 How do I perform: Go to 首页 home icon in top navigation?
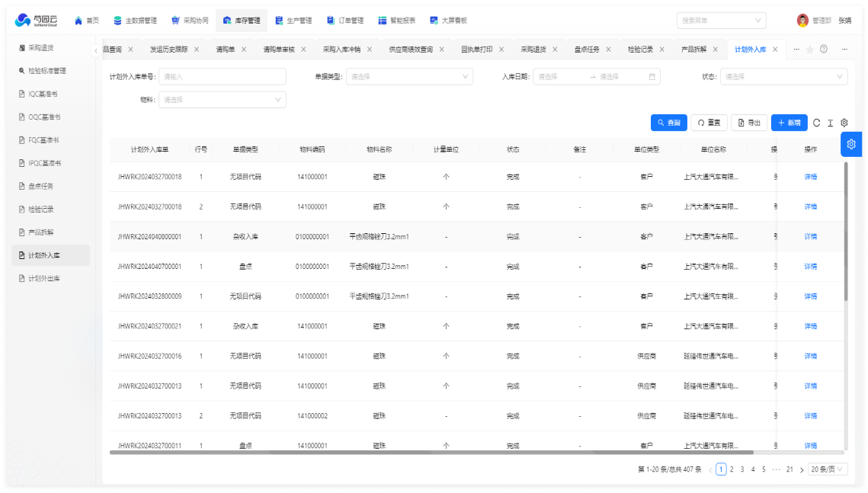[78, 21]
